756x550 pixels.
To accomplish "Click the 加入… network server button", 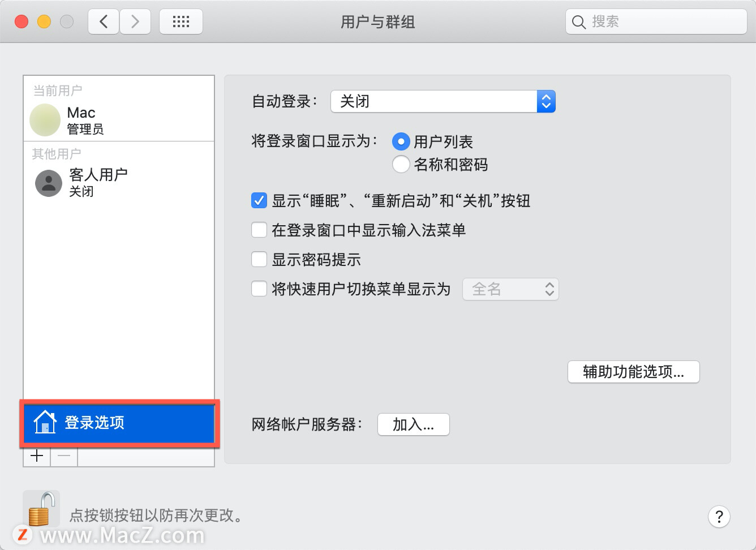I will click(x=413, y=424).
